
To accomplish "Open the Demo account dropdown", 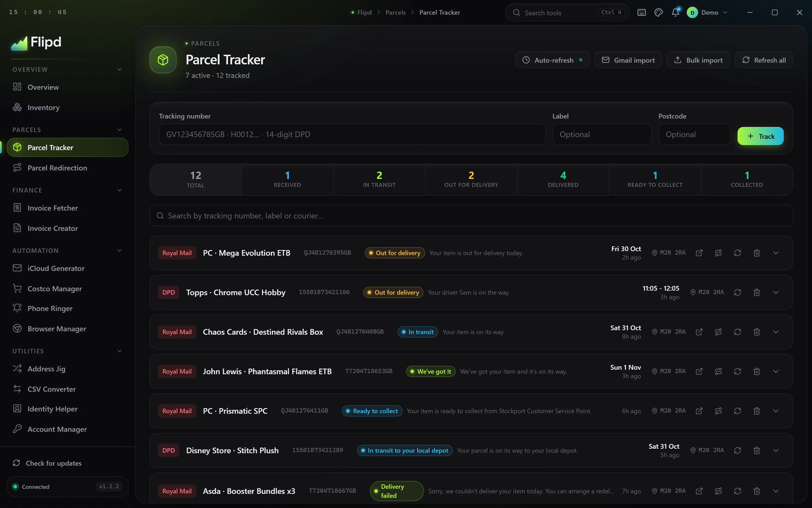I will click(707, 12).
